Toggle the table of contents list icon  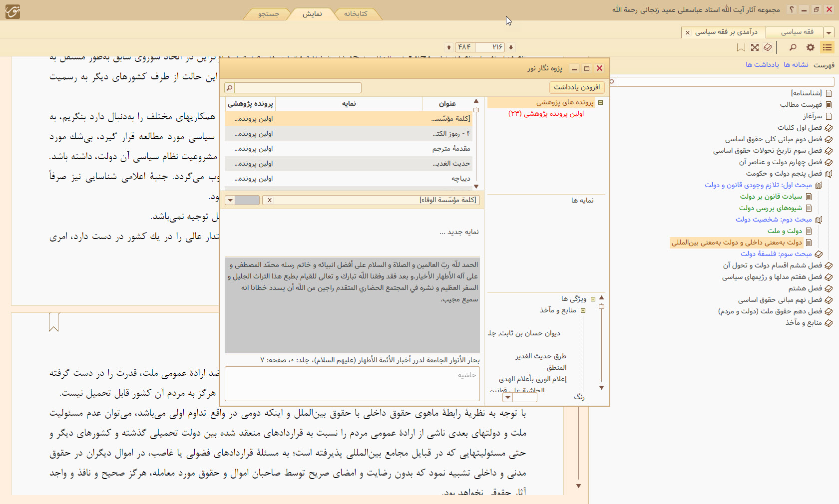[827, 47]
